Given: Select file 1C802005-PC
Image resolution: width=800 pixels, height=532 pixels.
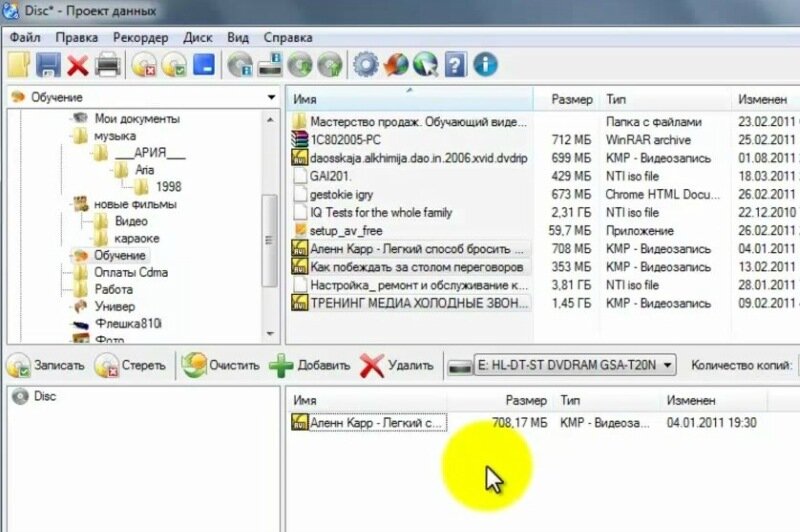Looking at the screenshot, I should click(345, 140).
